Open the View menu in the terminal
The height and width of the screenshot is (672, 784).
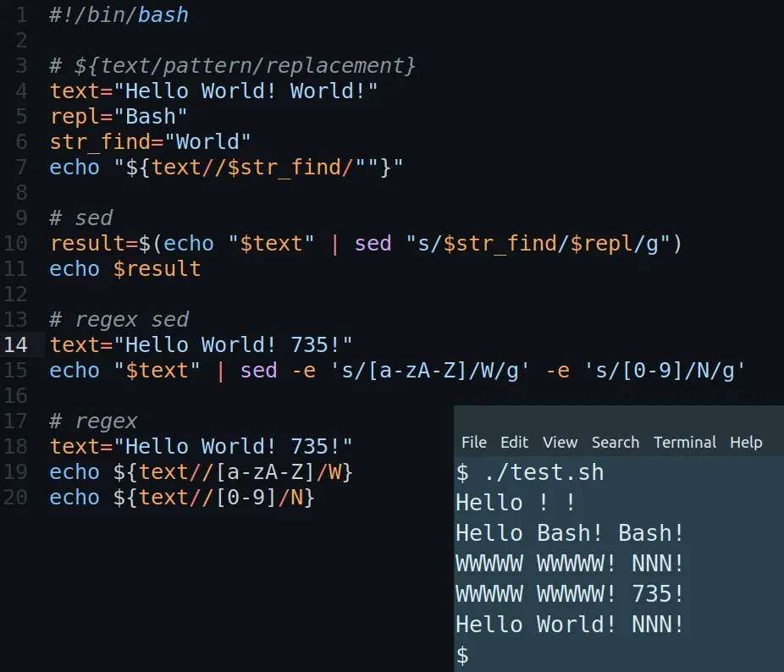coord(560,442)
